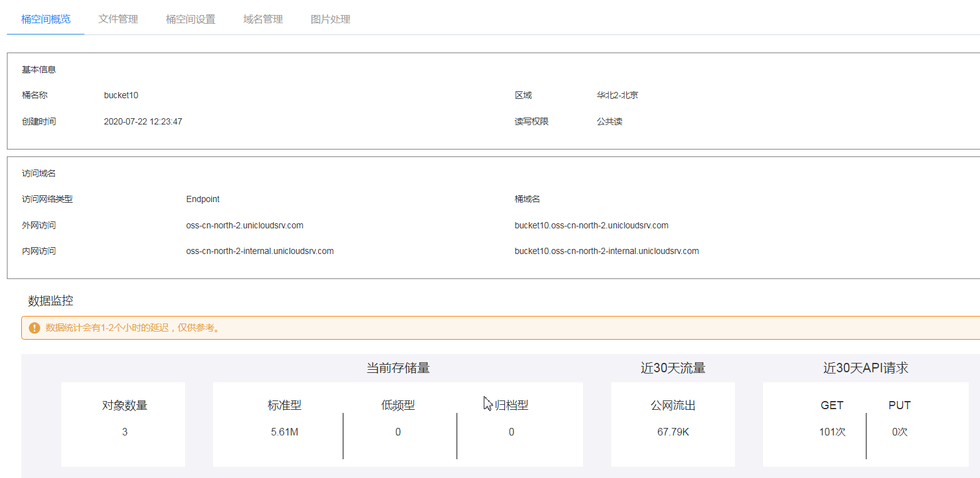Click the 对象数量 card
980x478 pixels.
(123, 424)
